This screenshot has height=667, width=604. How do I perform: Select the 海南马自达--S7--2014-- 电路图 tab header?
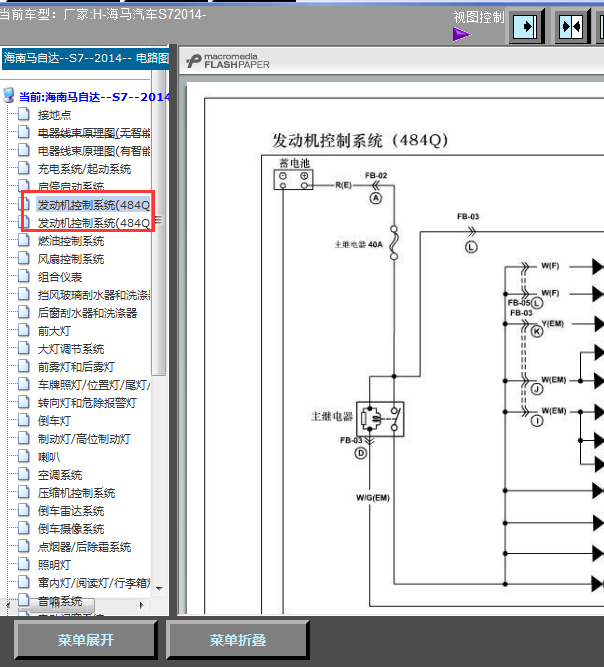pyautogui.click(x=86, y=58)
